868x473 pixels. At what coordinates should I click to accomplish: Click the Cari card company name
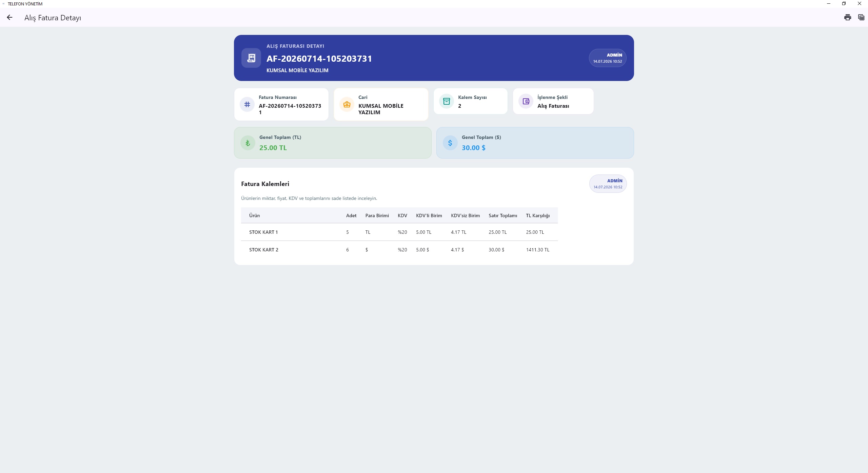(381, 109)
